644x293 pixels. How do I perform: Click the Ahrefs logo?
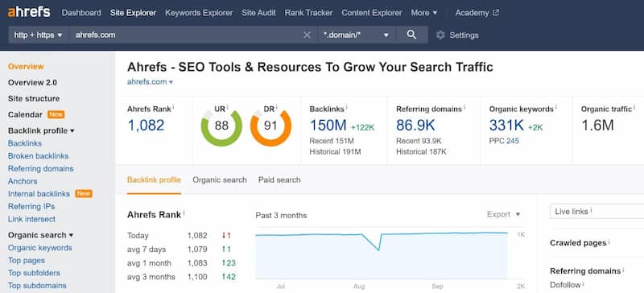click(x=29, y=12)
